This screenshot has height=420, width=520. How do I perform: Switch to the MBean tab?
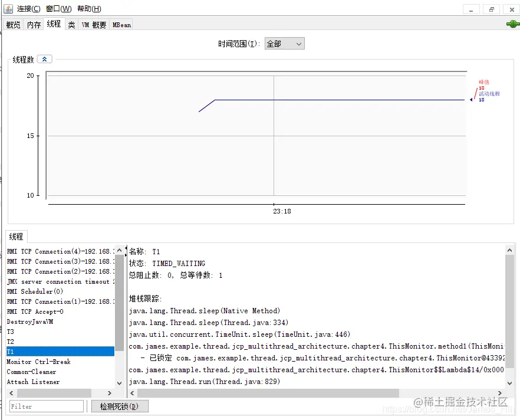tap(121, 25)
